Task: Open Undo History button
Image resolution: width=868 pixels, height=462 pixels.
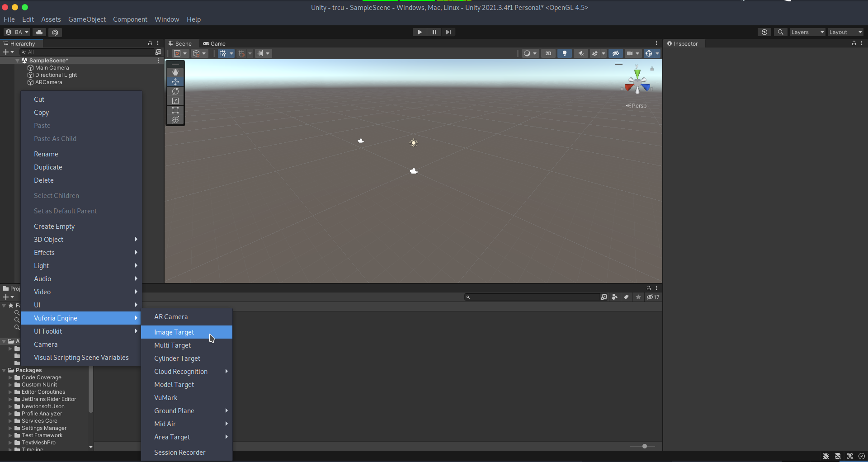Action: pos(764,32)
